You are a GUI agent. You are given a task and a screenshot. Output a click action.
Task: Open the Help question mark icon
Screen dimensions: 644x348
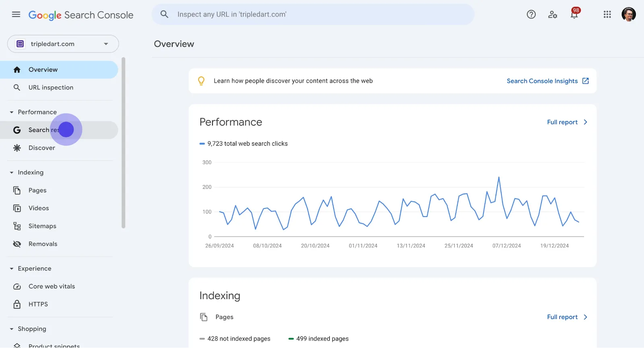(x=531, y=14)
